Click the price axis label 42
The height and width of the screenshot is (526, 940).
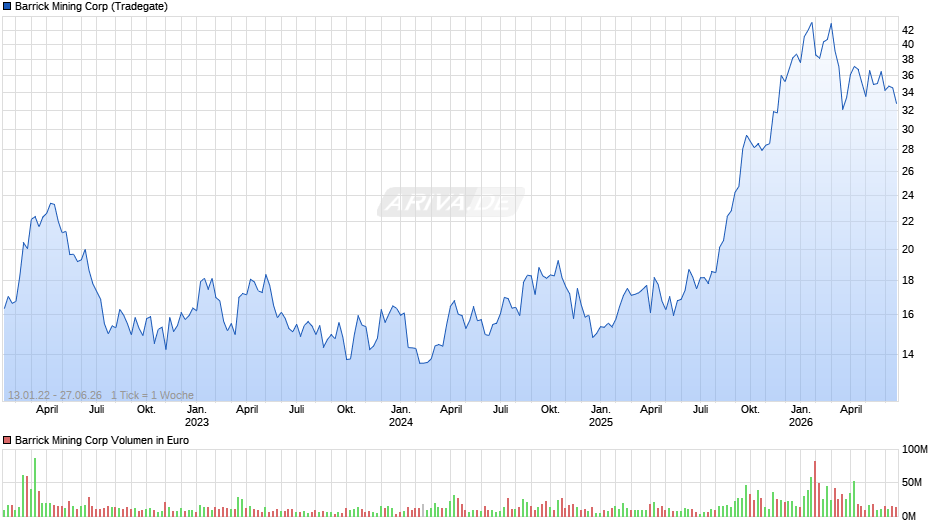908,30
